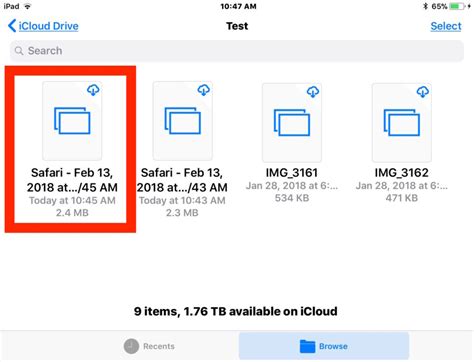
Task: Tap 'Today at 10:43 AM' date text
Action: tap(182, 201)
